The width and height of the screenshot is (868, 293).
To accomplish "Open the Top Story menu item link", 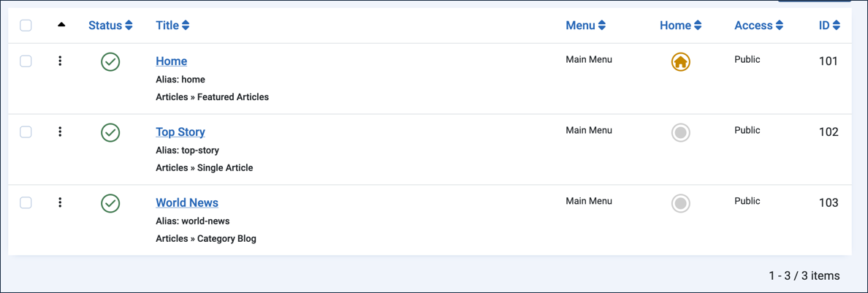I will click(x=180, y=132).
